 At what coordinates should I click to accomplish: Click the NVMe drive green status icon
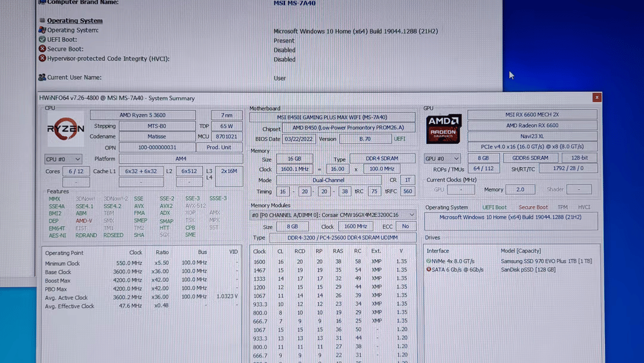[x=429, y=261]
